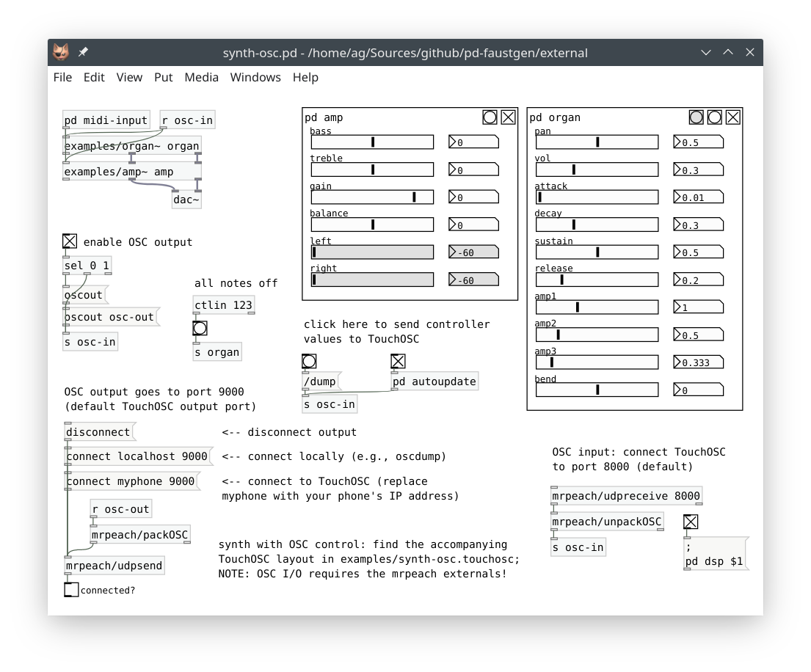This screenshot has width=811, height=672.
Task: Toggle the box above pd autoupdate
Action: (x=399, y=362)
